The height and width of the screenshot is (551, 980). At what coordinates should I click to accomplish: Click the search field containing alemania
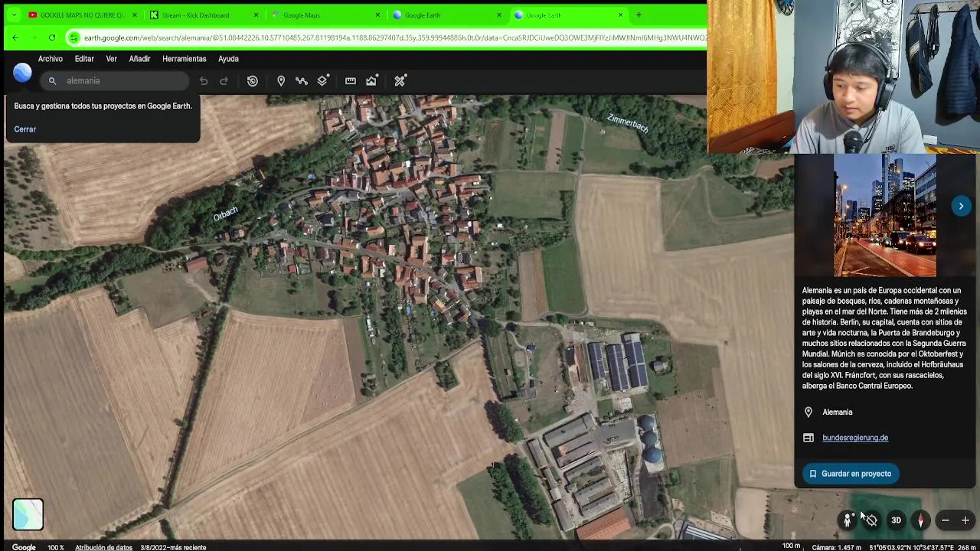point(115,81)
